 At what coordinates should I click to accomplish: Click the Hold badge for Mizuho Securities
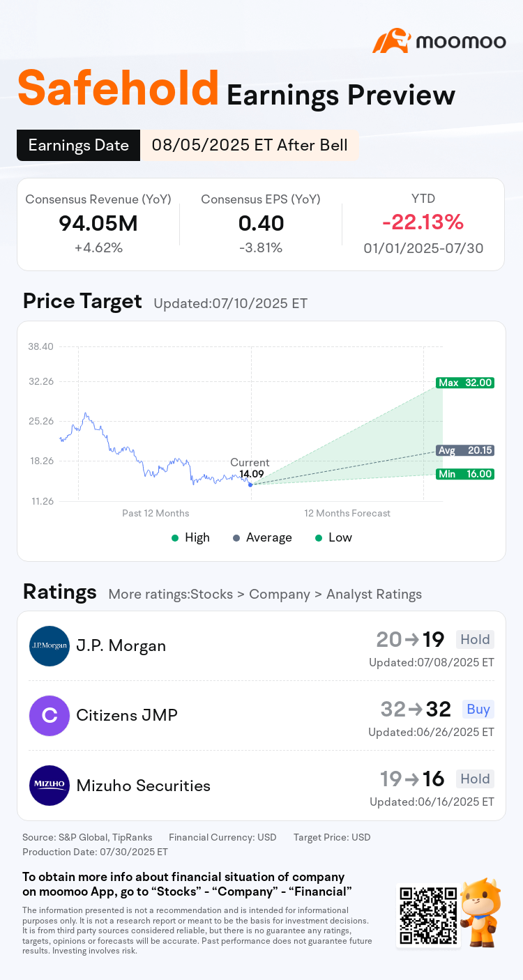(x=475, y=779)
